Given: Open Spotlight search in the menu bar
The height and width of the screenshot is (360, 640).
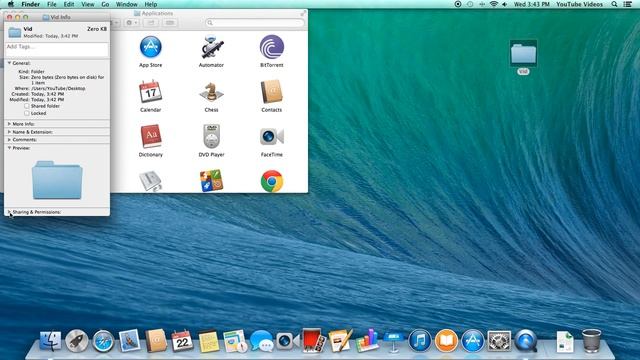Looking at the screenshot, I should [614, 4].
